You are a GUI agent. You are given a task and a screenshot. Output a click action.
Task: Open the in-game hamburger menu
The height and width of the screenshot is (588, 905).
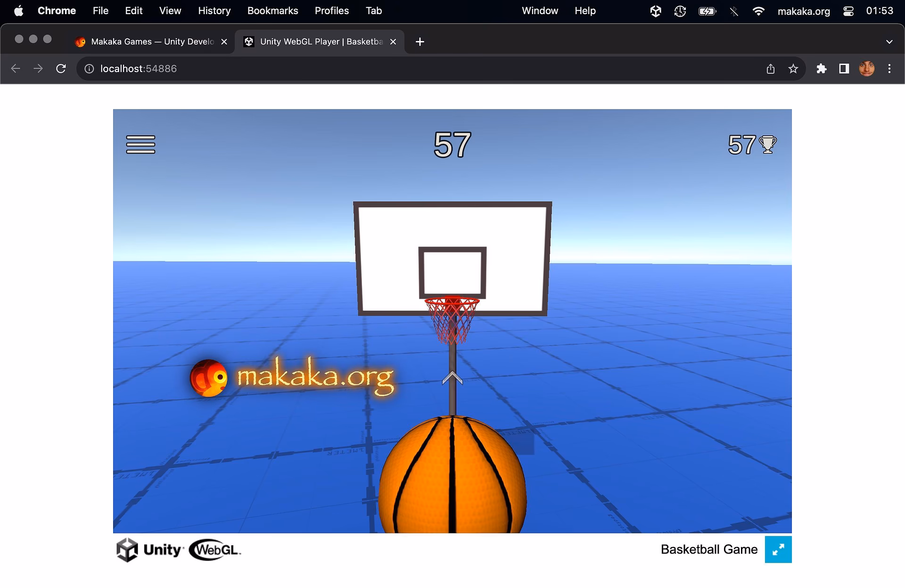140,145
